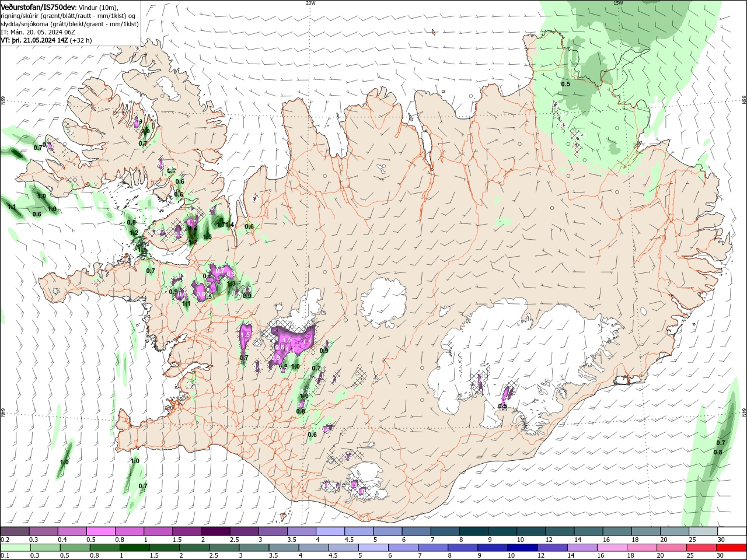Click the 'slydda/snjókoma' description line
Image resolution: width=747 pixels, height=560 pixels.
click(69, 24)
